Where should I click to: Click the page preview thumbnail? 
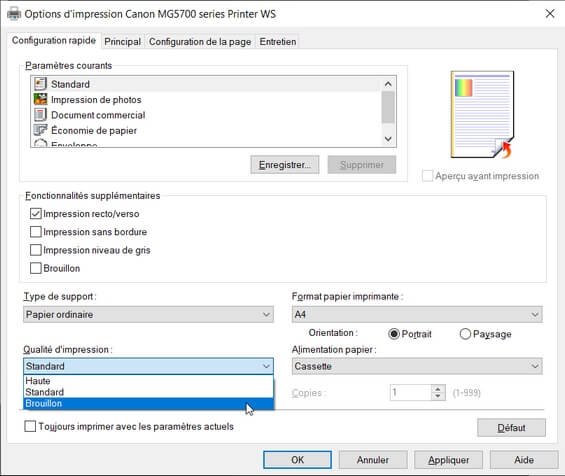(x=482, y=115)
